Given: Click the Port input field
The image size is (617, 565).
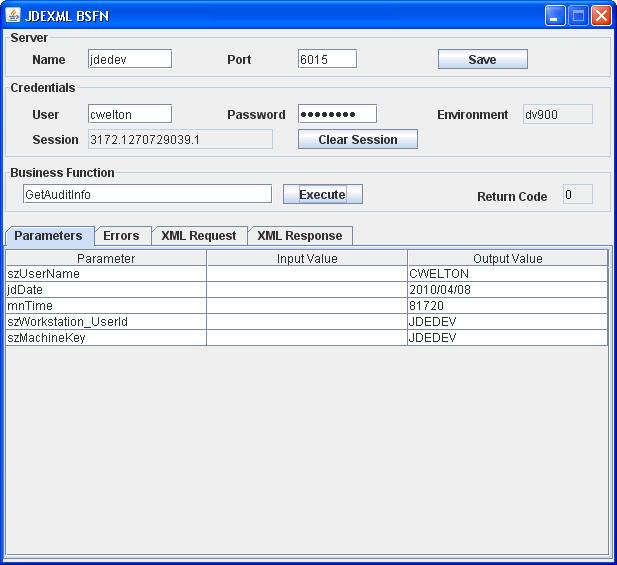Looking at the screenshot, I should point(327,60).
